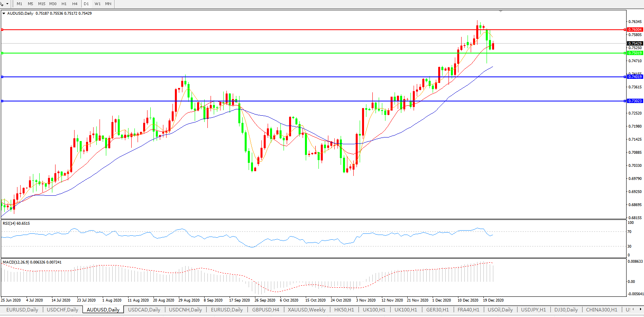644x317 pixels.
Task: Click the blue 0.73023 line price label
Action: coord(635,101)
